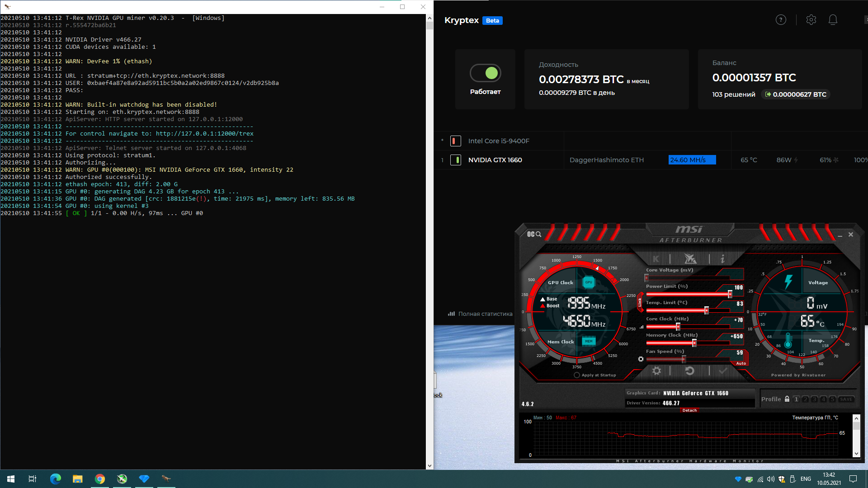Click T-Rex console scrollbar up arrow
Viewport: 868px width, 488px height.
[429, 18]
